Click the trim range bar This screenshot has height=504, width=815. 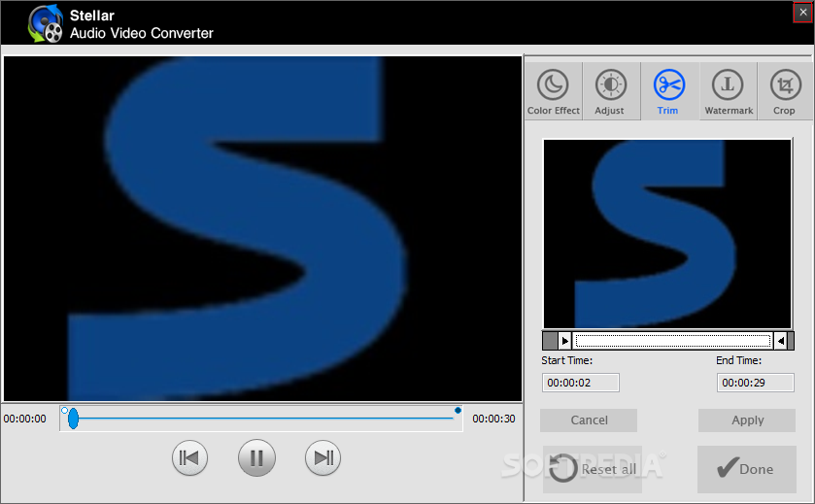click(x=672, y=341)
